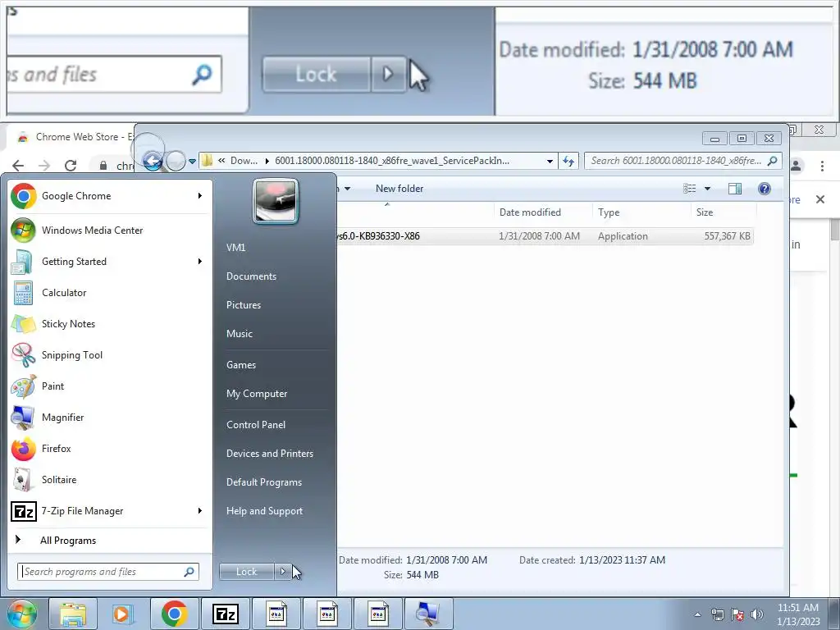Open Explorer recent locations dropdown
Image resolution: width=840 pixels, height=630 pixels.
[192, 161]
